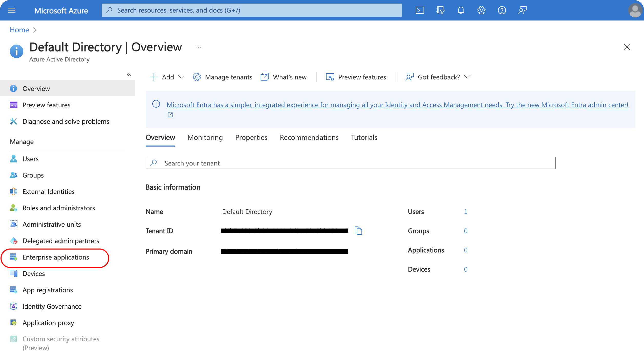The width and height of the screenshot is (644, 351).
Task: Switch to the Properties tab
Action: click(x=251, y=138)
